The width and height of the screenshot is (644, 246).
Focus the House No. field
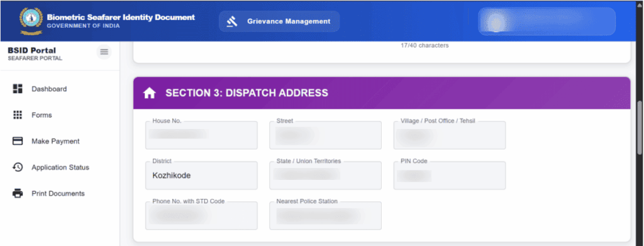pos(201,135)
